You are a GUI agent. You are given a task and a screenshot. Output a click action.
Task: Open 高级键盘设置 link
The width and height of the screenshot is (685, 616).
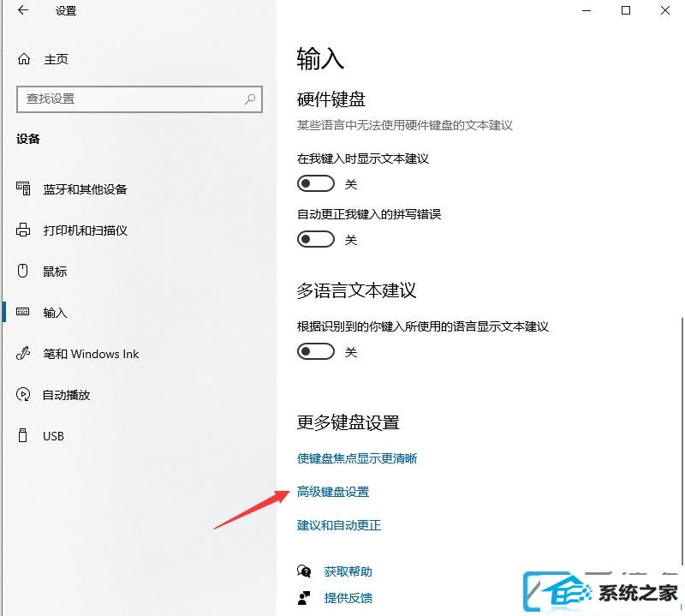coord(333,492)
